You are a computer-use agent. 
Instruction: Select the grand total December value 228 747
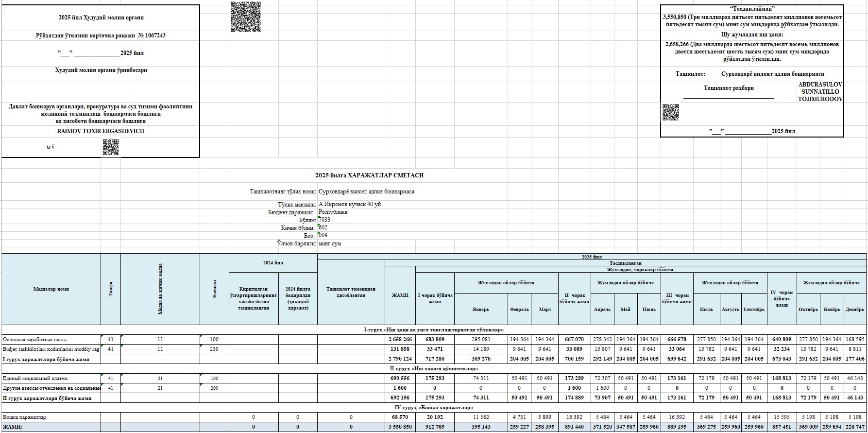855,427
